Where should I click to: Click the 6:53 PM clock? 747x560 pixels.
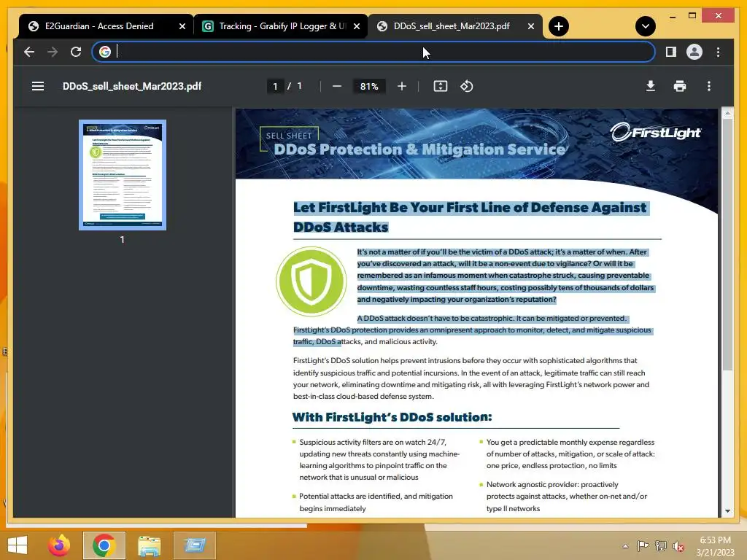tap(715, 540)
